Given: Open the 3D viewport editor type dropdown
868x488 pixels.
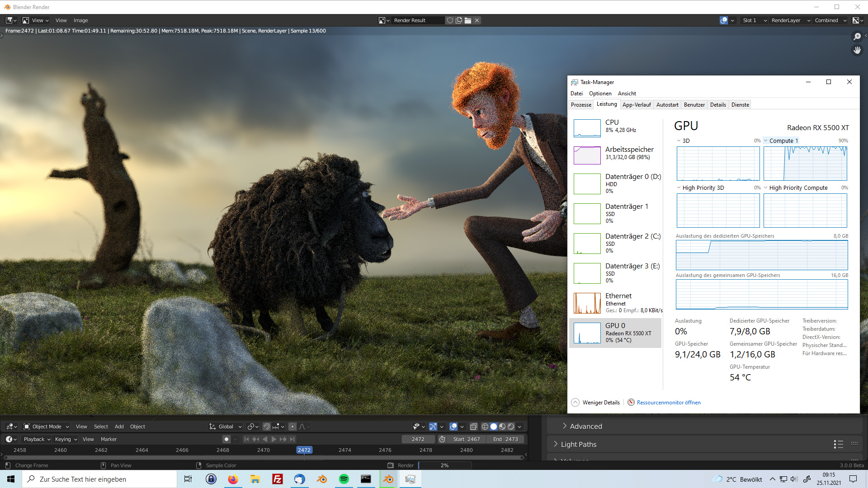Looking at the screenshot, I should point(11,427).
